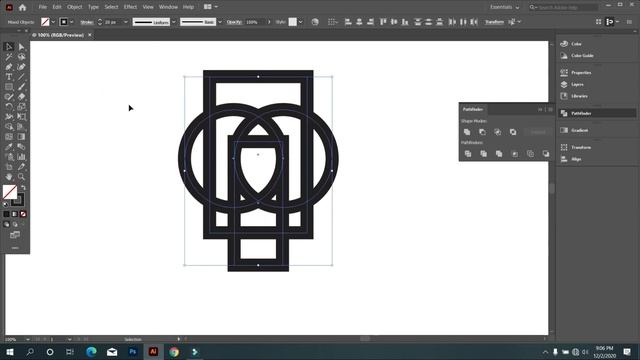Open fill color dropdown in control bar
The height and width of the screenshot is (360, 640).
coord(53,22)
